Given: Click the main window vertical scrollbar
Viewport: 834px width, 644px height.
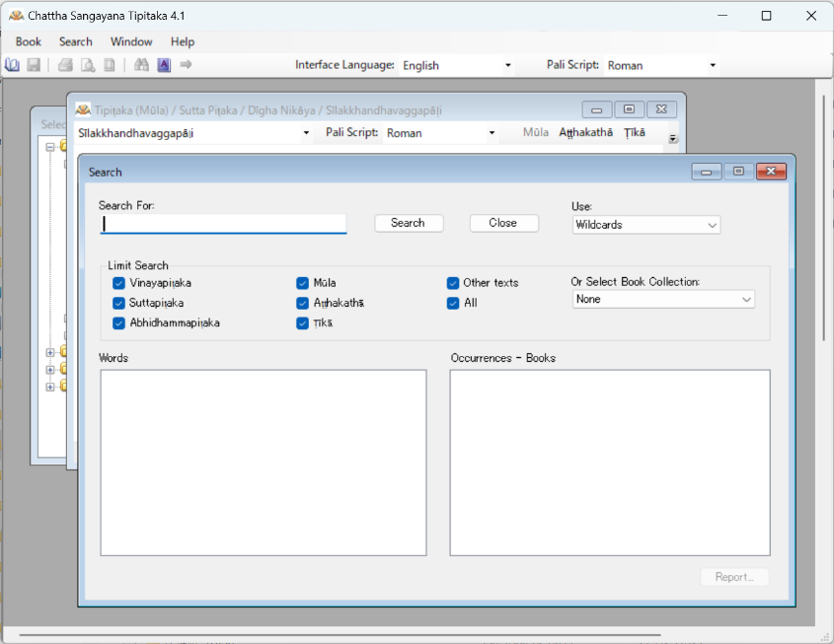Looking at the screenshot, I should point(824,218).
